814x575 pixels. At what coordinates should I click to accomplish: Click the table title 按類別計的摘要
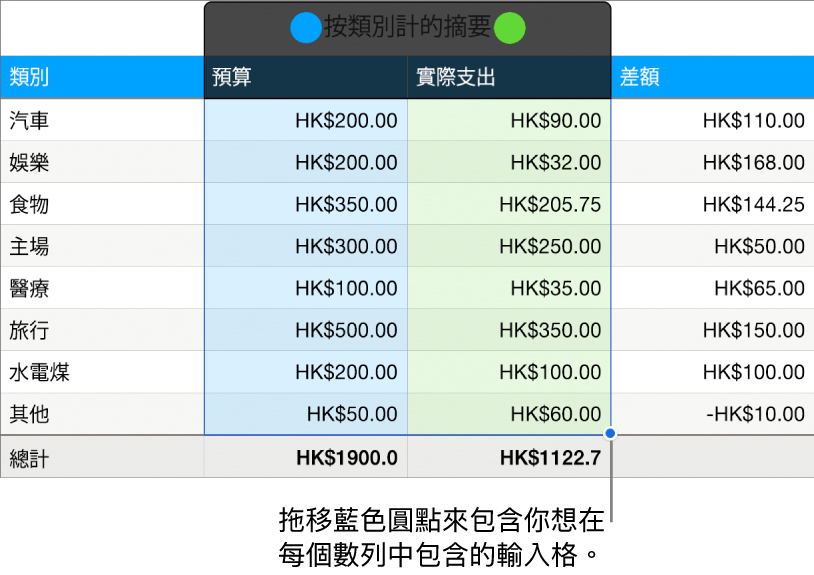click(x=408, y=27)
